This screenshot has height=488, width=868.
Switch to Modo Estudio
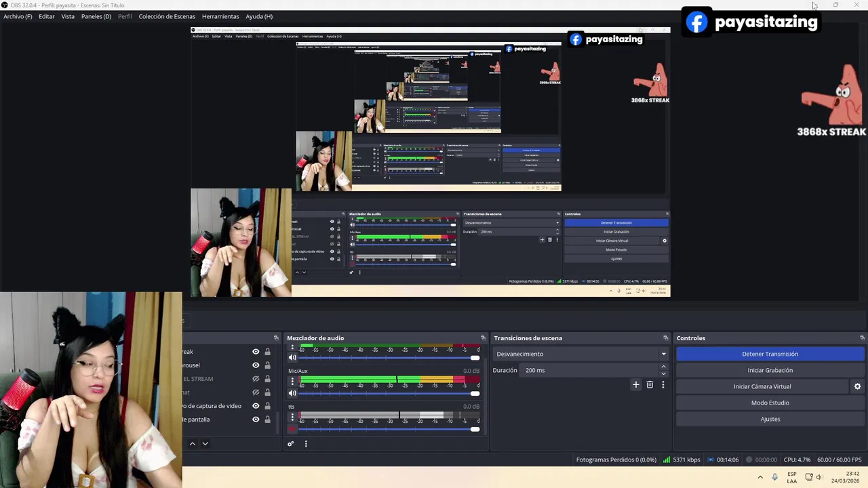click(x=770, y=403)
